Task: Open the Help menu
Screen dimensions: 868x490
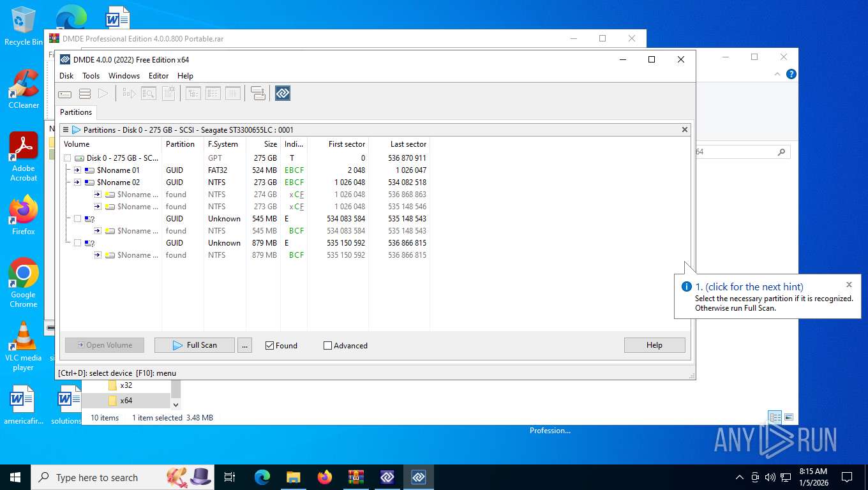Action: [185, 75]
